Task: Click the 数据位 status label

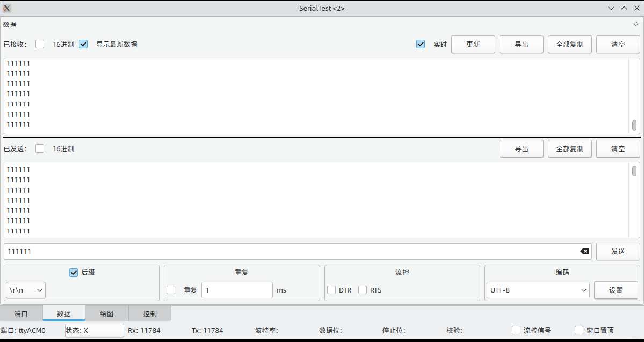Action: pyautogui.click(x=331, y=330)
